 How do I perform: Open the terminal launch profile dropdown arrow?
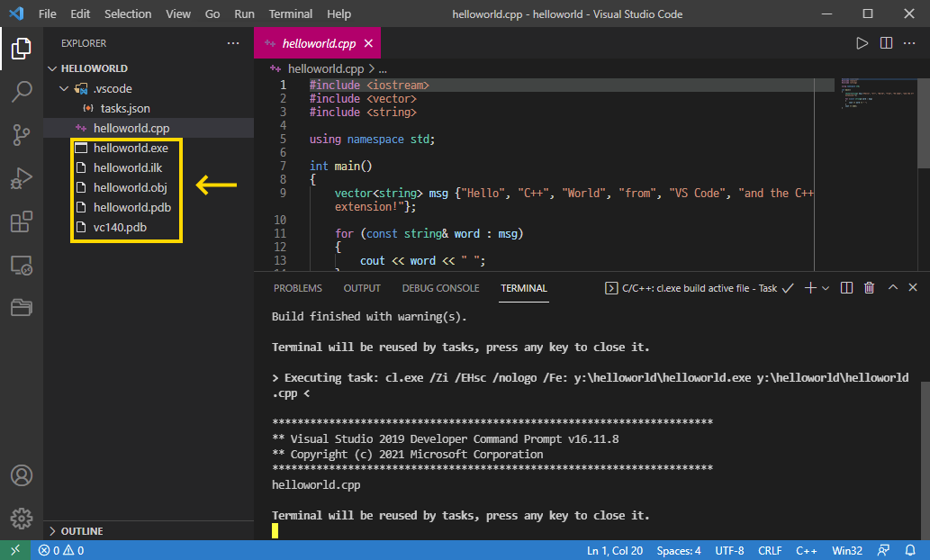[826, 288]
